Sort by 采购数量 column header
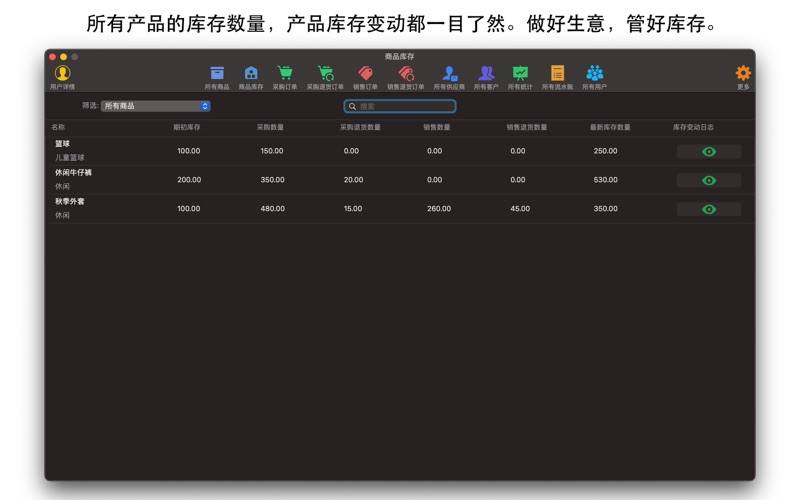 (x=270, y=127)
